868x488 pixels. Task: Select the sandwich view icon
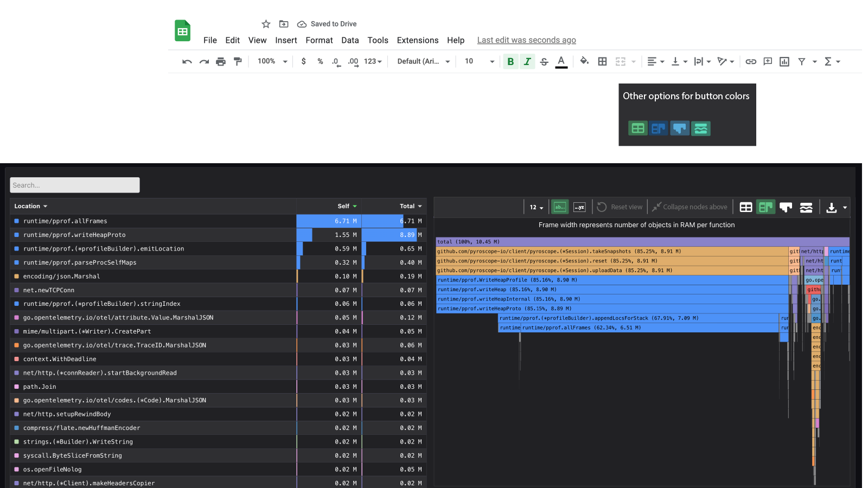(x=806, y=207)
